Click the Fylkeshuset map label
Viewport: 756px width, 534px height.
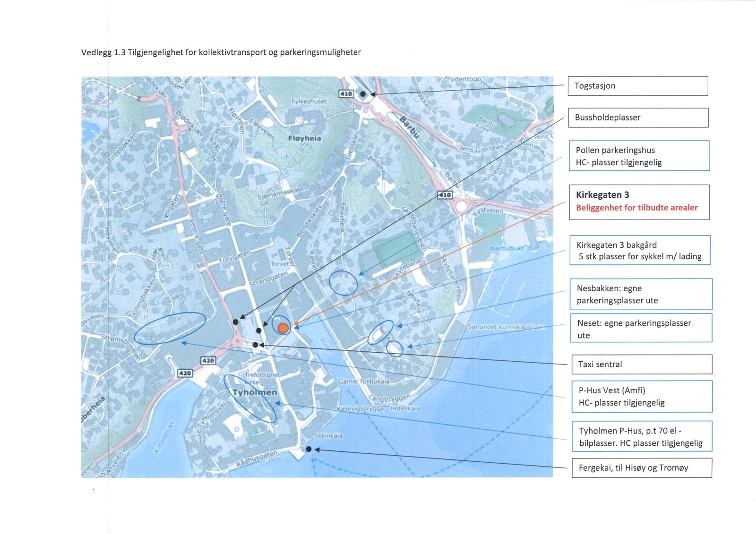pos(309,102)
